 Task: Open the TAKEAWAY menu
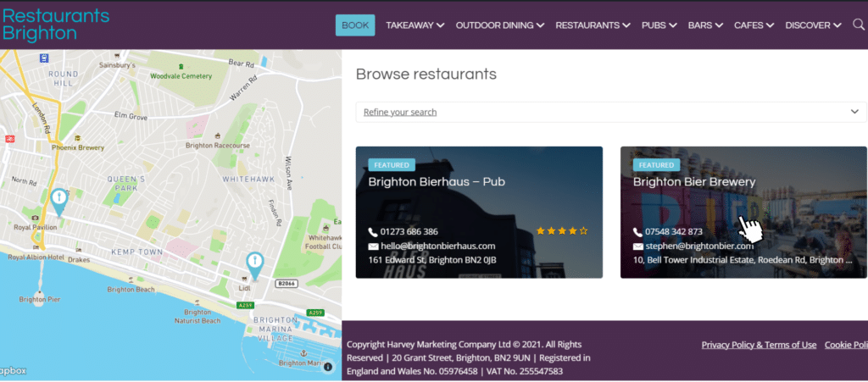click(x=415, y=25)
